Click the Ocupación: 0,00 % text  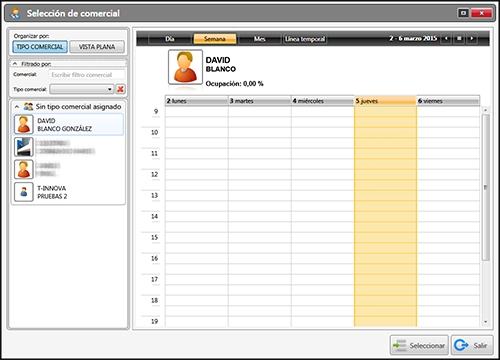coord(234,84)
